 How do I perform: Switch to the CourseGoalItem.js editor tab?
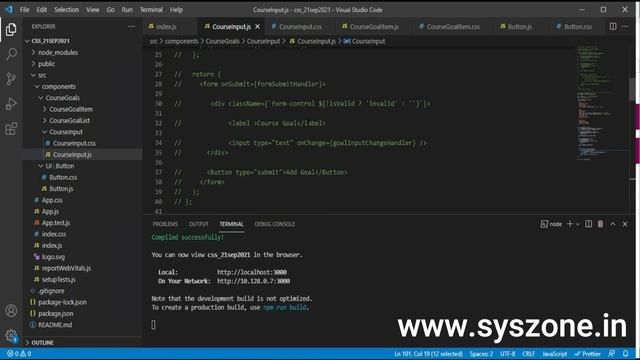click(x=374, y=27)
